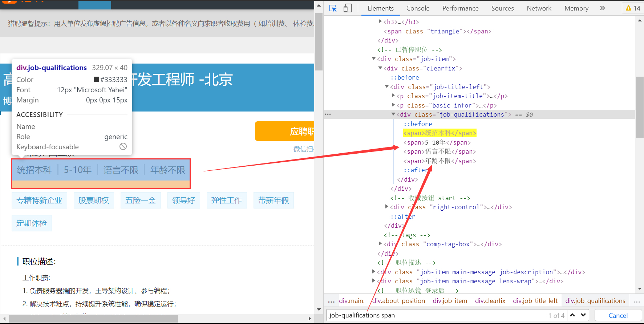This screenshot has width=644, height=324.
Task: Open the more DevTools tabs chevron
Action: [x=603, y=8]
